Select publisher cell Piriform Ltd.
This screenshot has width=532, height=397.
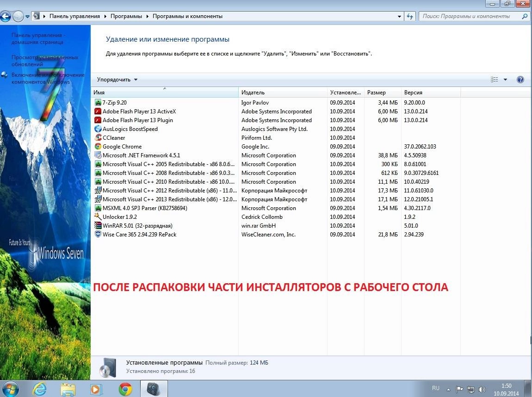click(257, 138)
